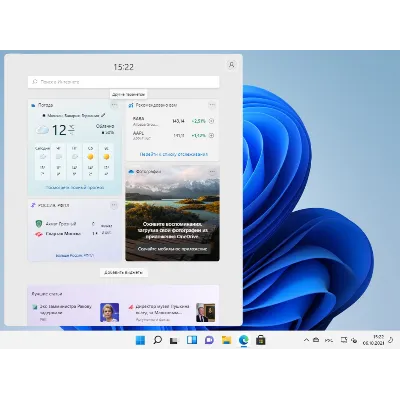Click the Akhmat Grozny team row

[65, 224]
